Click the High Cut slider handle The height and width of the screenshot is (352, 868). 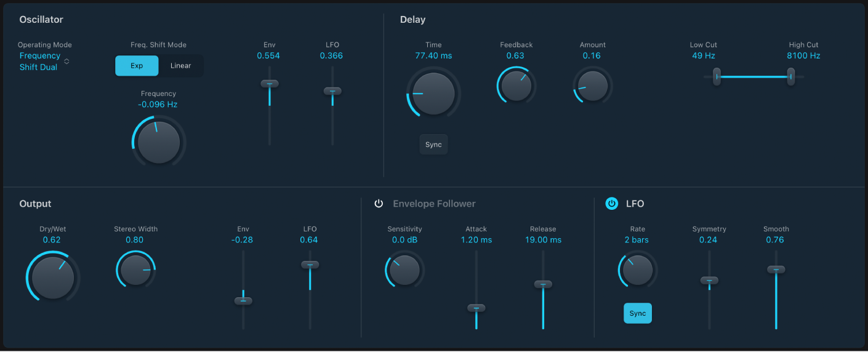coord(791,77)
